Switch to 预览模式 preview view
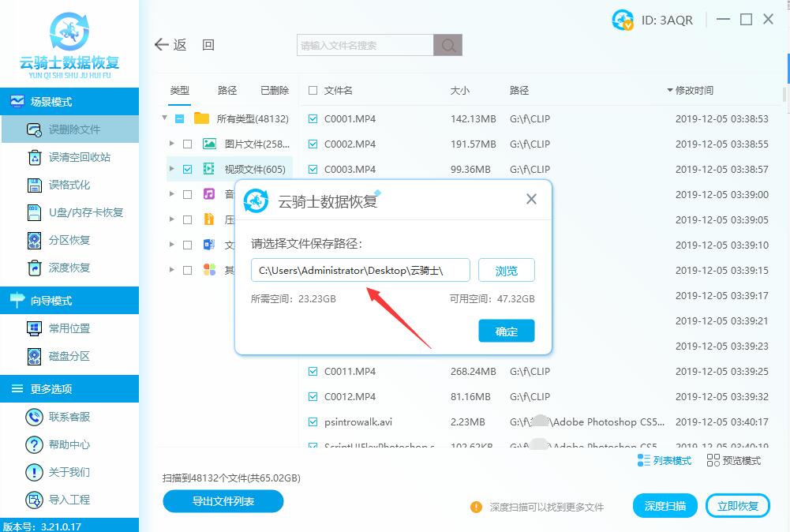This screenshot has height=532, width=790. tap(734, 460)
